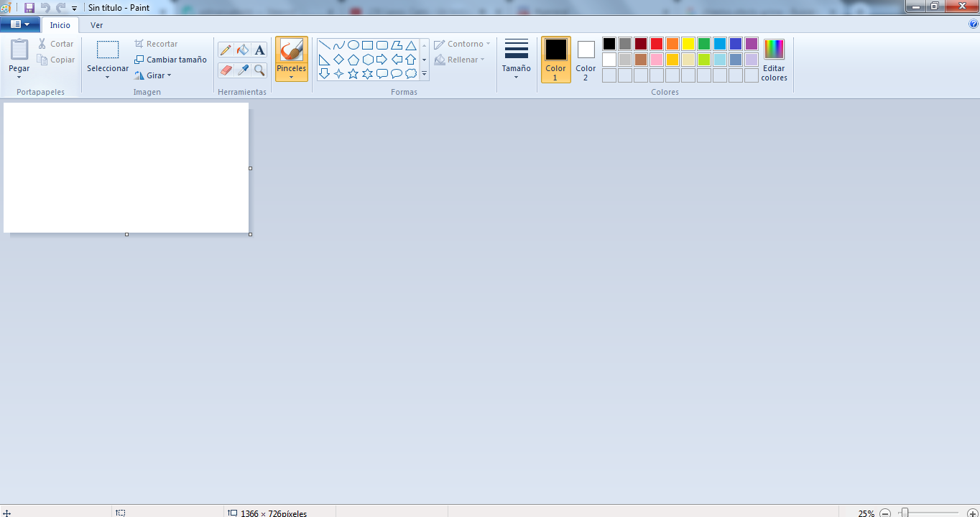Screen dimensions: 980x517
Task: Choose the Hexagon shape
Action: pos(368,60)
